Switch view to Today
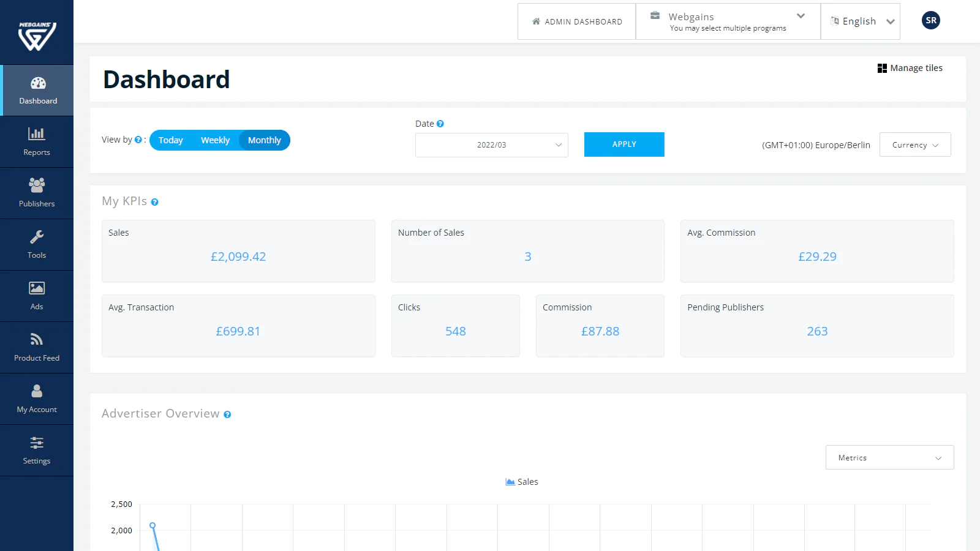 tap(171, 140)
